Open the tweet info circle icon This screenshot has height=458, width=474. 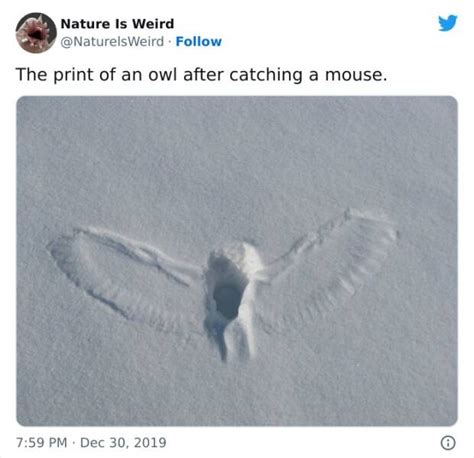(x=448, y=443)
